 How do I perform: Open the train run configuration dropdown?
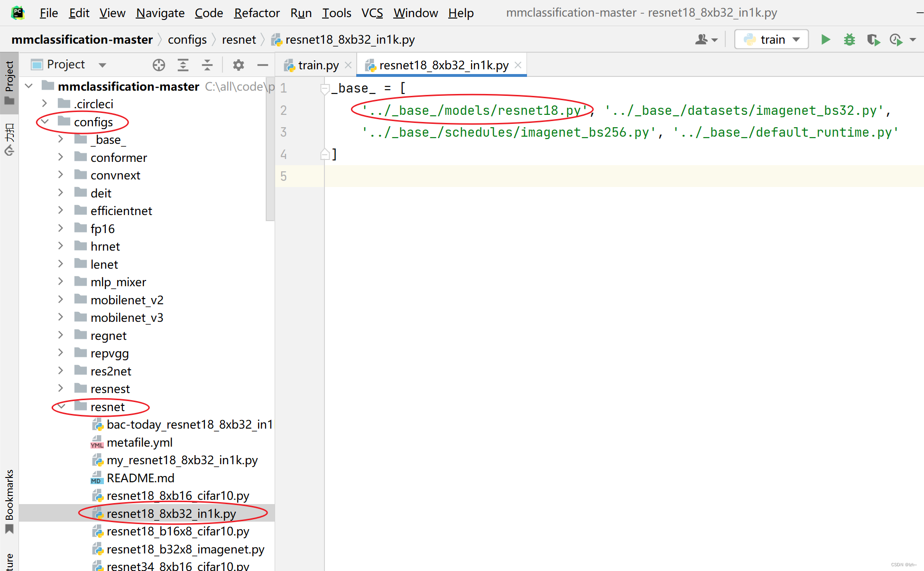771,39
